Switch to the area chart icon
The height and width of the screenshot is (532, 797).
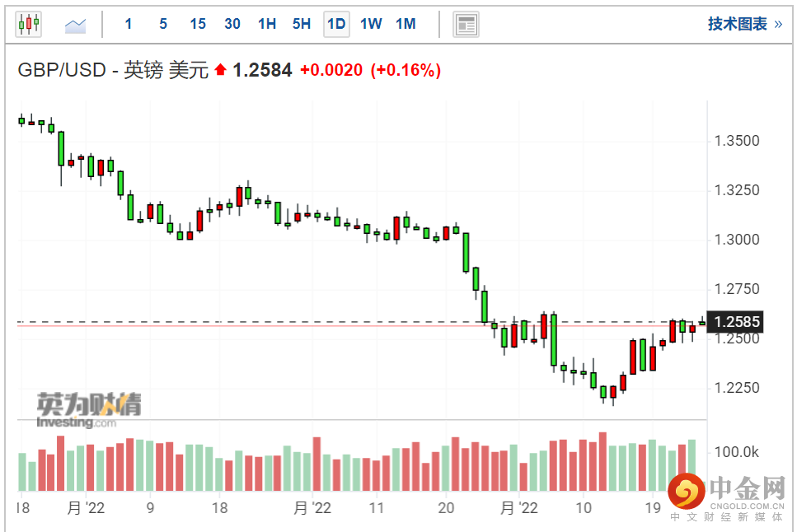[76, 25]
